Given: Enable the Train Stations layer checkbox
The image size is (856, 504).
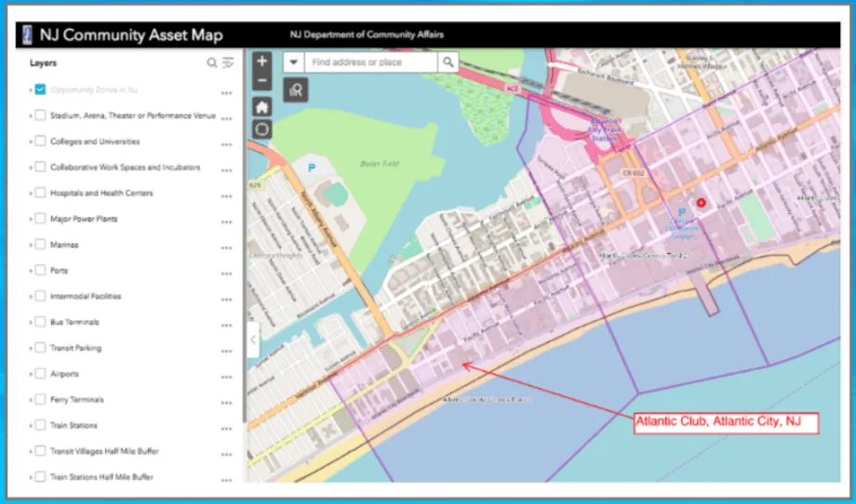Looking at the screenshot, I should click(40, 425).
